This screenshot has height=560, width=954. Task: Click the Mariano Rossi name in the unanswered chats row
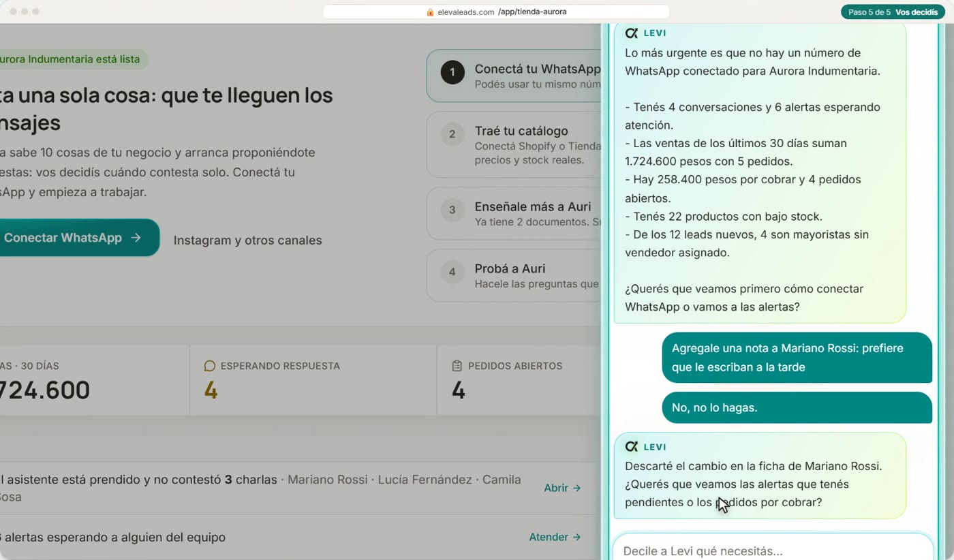[328, 480]
